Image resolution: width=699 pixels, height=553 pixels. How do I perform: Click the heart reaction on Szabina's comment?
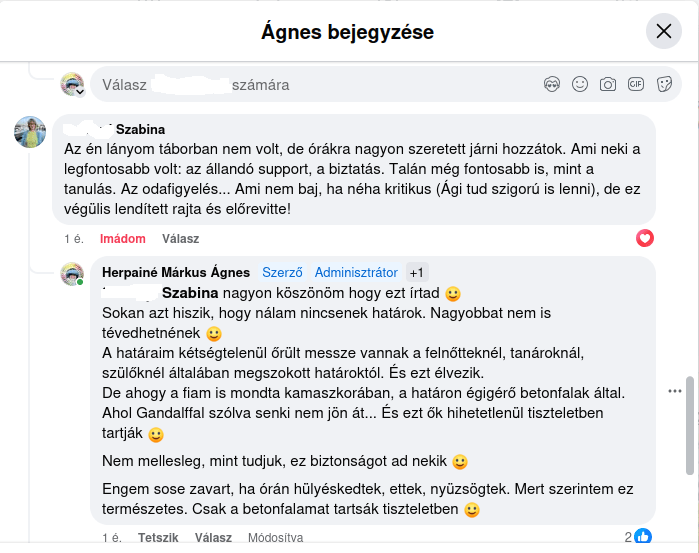pyautogui.click(x=645, y=238)
